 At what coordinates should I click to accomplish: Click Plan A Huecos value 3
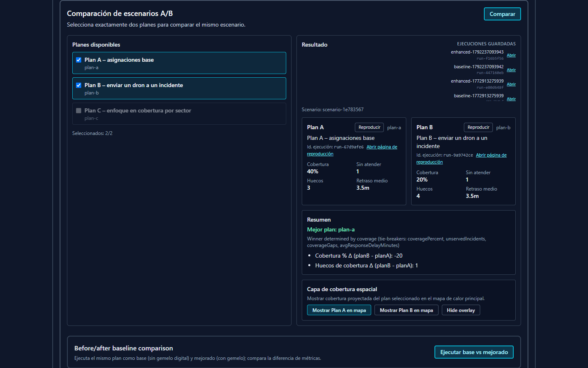coord(309,188)
